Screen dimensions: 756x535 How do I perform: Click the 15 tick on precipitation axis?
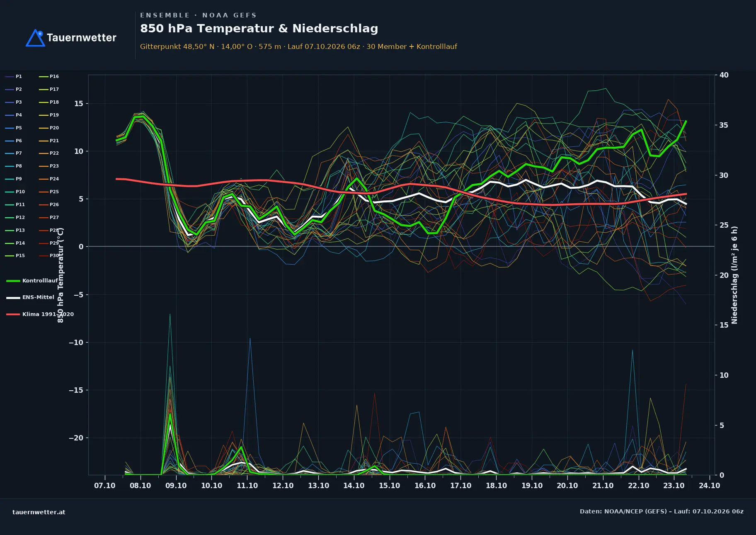(x=724, y=325)
